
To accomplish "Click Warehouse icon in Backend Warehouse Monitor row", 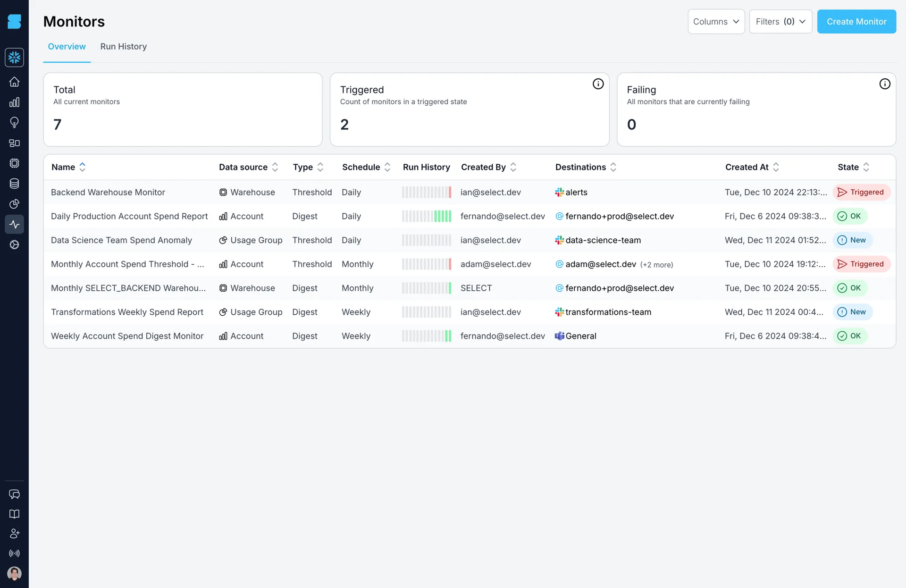I will (223, 192).
